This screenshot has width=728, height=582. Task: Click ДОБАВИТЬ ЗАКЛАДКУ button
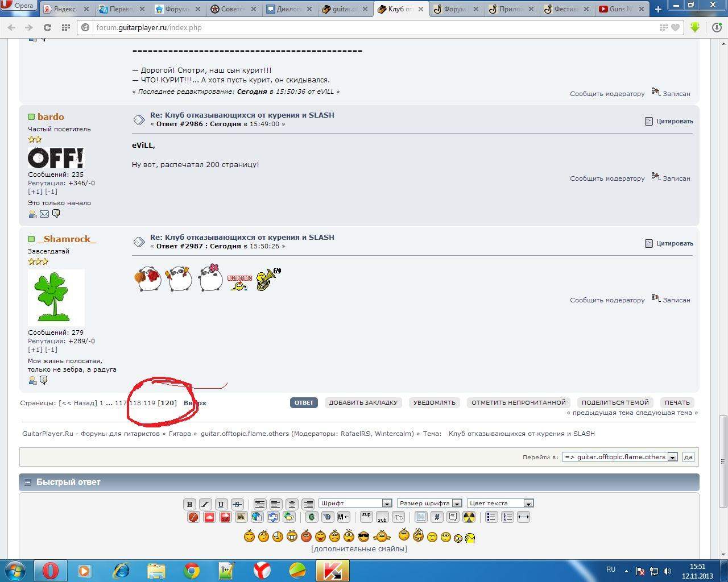point(363,402)
